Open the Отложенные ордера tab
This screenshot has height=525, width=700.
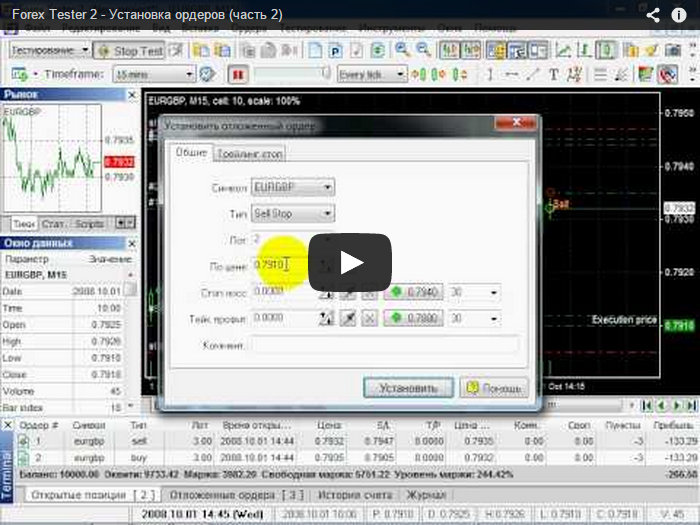(x=237, y=495)
